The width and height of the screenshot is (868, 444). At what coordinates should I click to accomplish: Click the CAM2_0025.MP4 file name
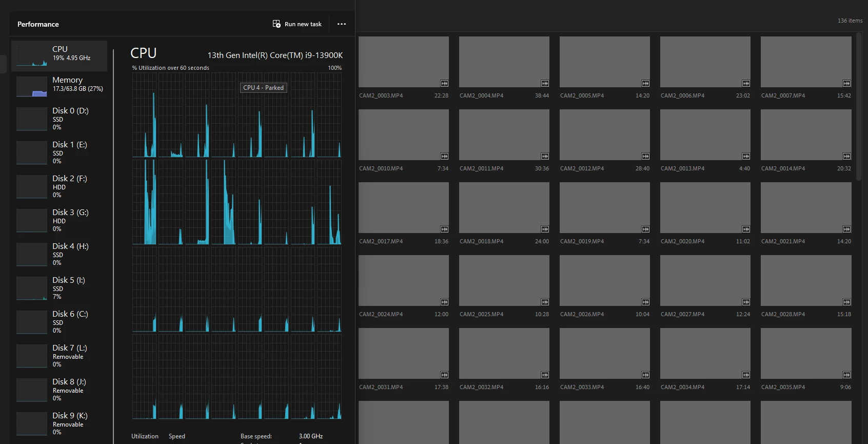coord(481,314)
